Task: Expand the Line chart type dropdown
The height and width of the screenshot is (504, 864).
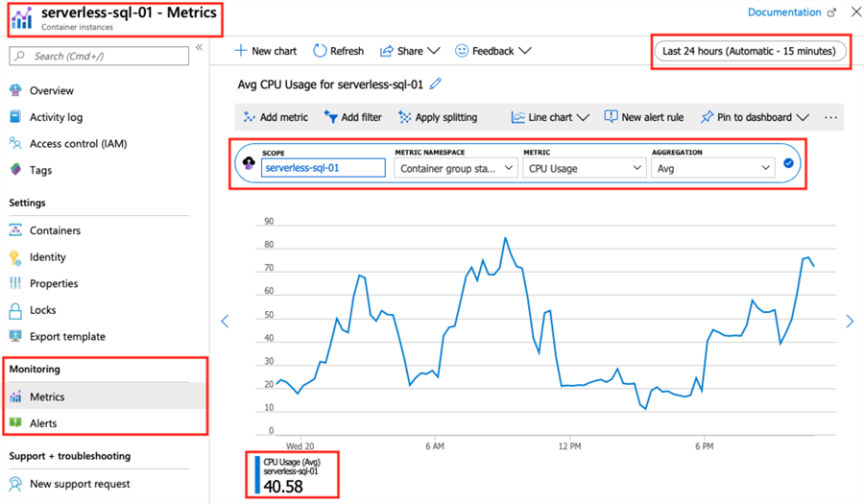Action: pyautogui.click(x=550, y=117)
